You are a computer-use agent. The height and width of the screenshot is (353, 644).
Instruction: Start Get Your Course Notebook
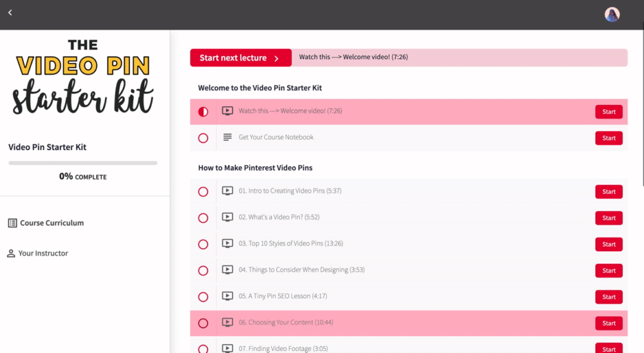609,138
